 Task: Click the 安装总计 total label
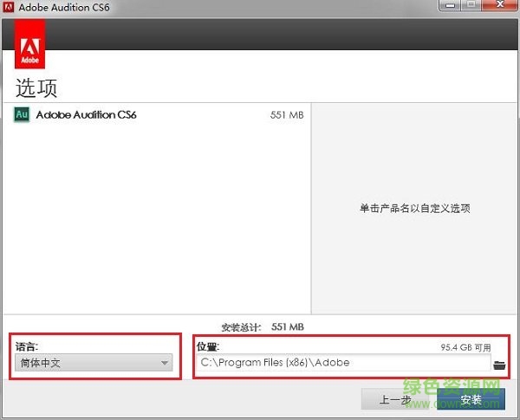(242, 327)
